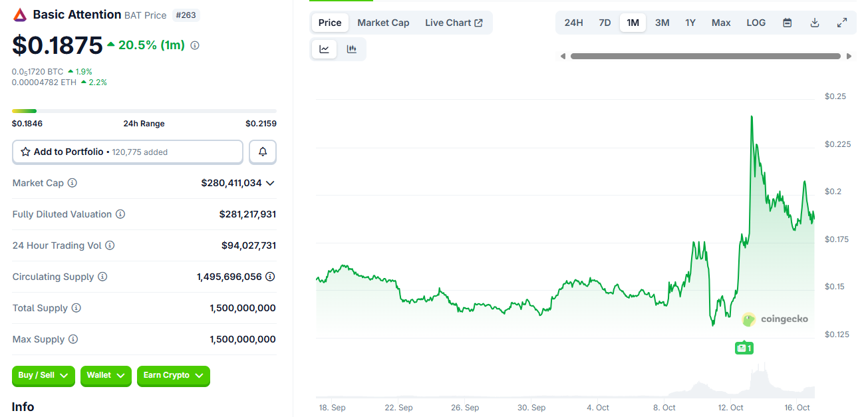
Task: Open the Wallet dropdown
Action: coord(106,376)
